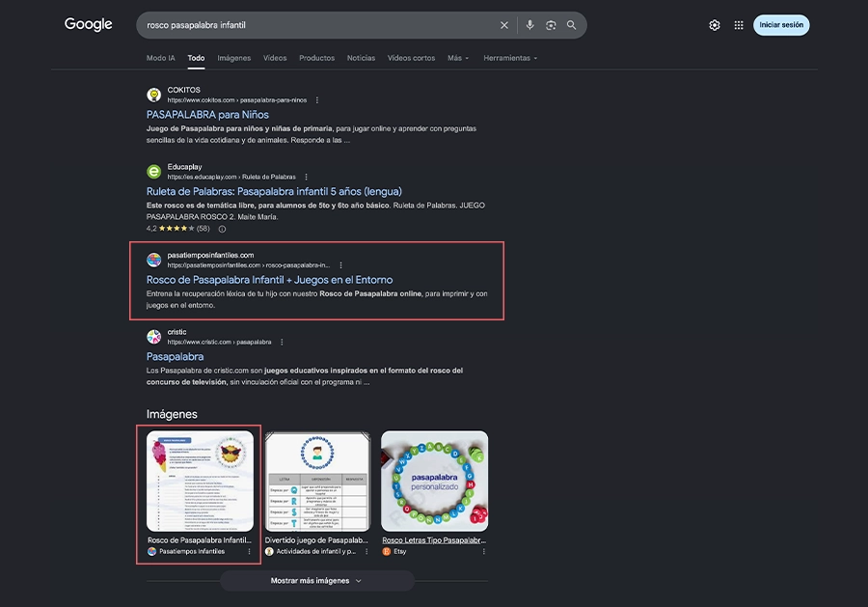Image resolution: width=868 pixels, height=607 pixels.
Task: Open the Google apps grid icon
Action: click(739, 25)
